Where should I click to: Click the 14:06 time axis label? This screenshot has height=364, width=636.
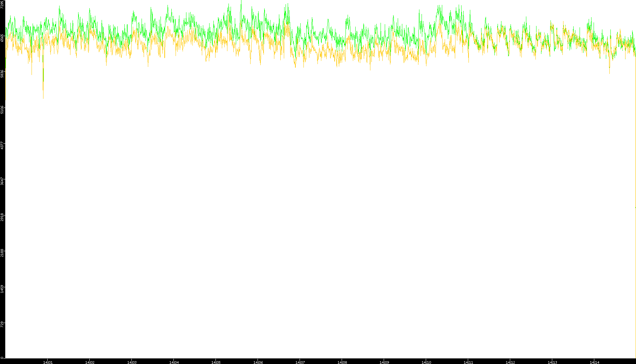(258, 362)
